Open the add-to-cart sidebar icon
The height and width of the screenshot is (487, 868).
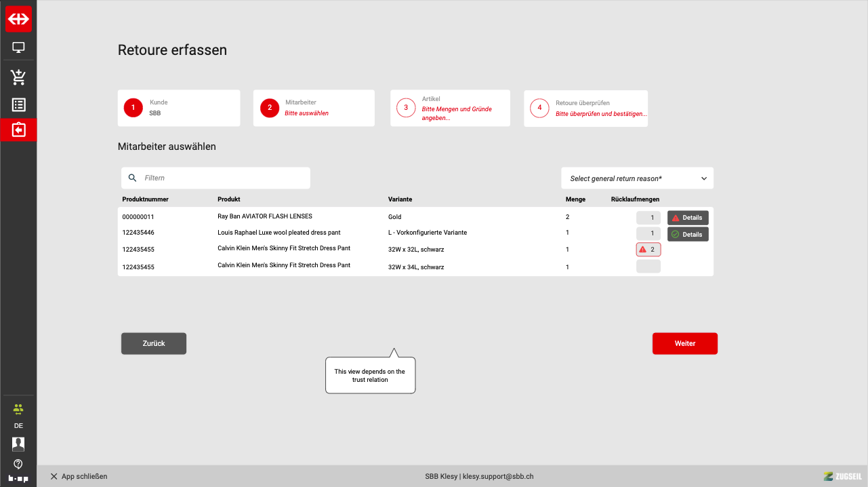pos(18,77)
